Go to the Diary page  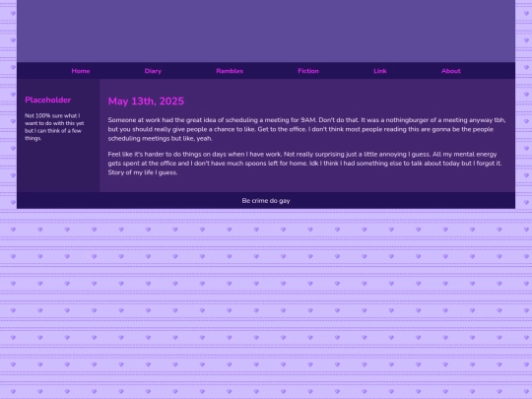click(153, 71)
